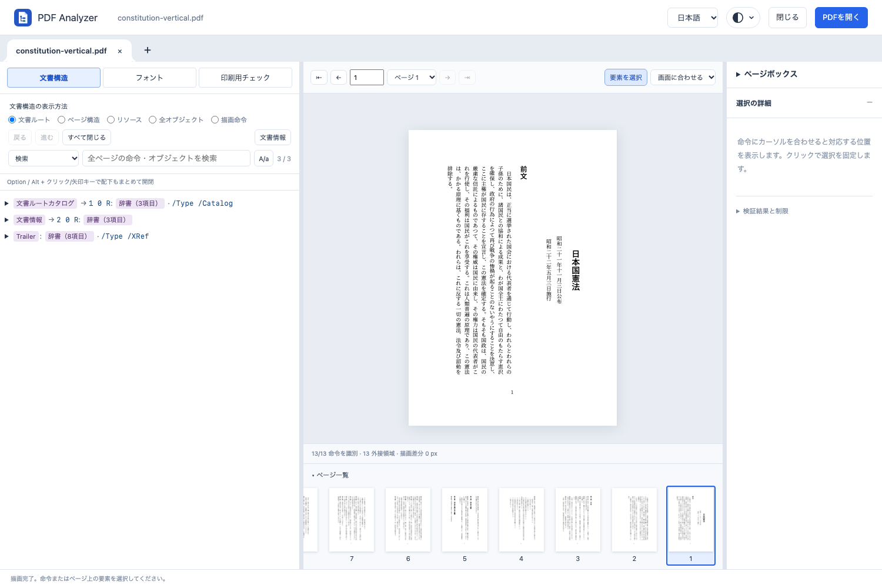Click the 閉じる button
Viewport: 882px width, 588px height.
[x=787, y=18]
